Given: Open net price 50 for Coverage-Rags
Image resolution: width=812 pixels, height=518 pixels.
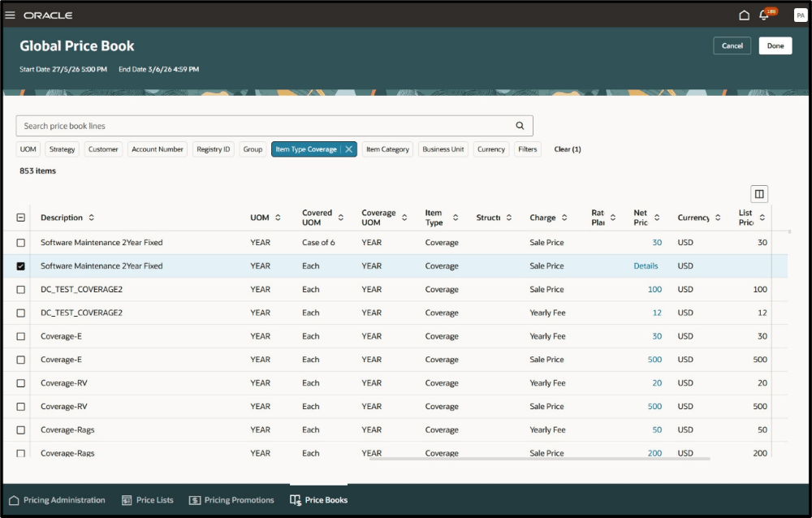Looking at the screenshot, I should click(x=657, y=430).
